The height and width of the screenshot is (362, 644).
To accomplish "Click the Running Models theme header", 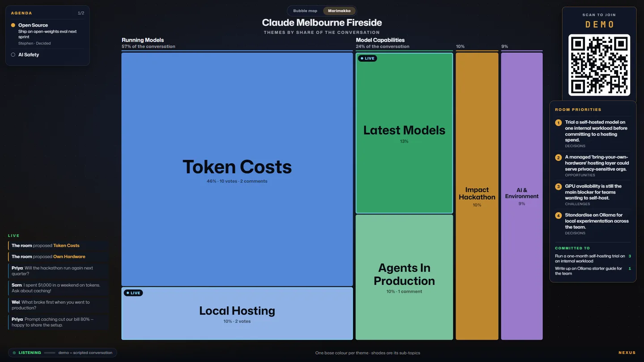I will click(x=143, y=40).
